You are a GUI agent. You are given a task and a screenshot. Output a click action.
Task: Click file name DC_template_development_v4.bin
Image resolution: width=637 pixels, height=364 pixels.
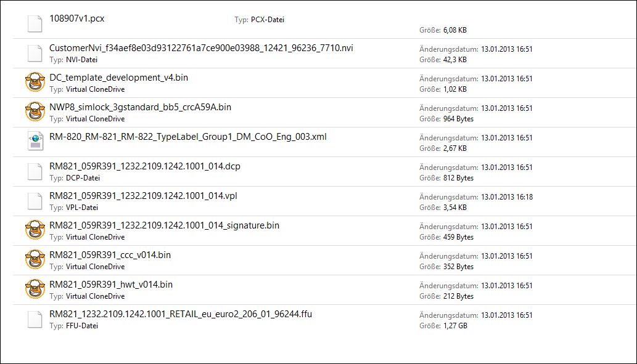click(x=118, y=78)
